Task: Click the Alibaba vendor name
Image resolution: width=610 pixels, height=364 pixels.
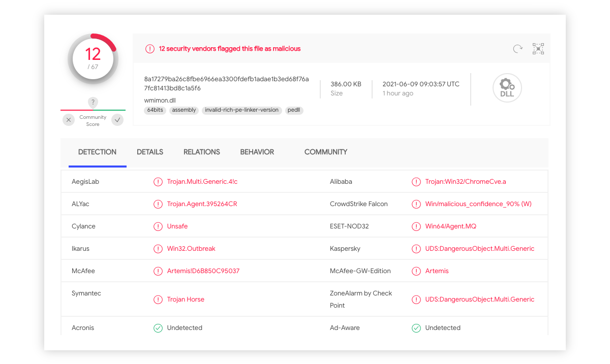Action: click(341, 182)
